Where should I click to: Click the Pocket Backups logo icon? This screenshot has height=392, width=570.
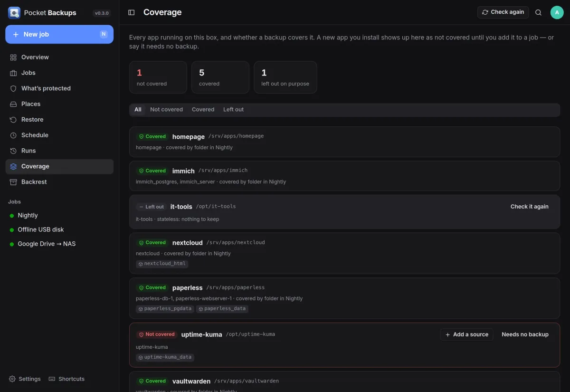tap(14, 13)
